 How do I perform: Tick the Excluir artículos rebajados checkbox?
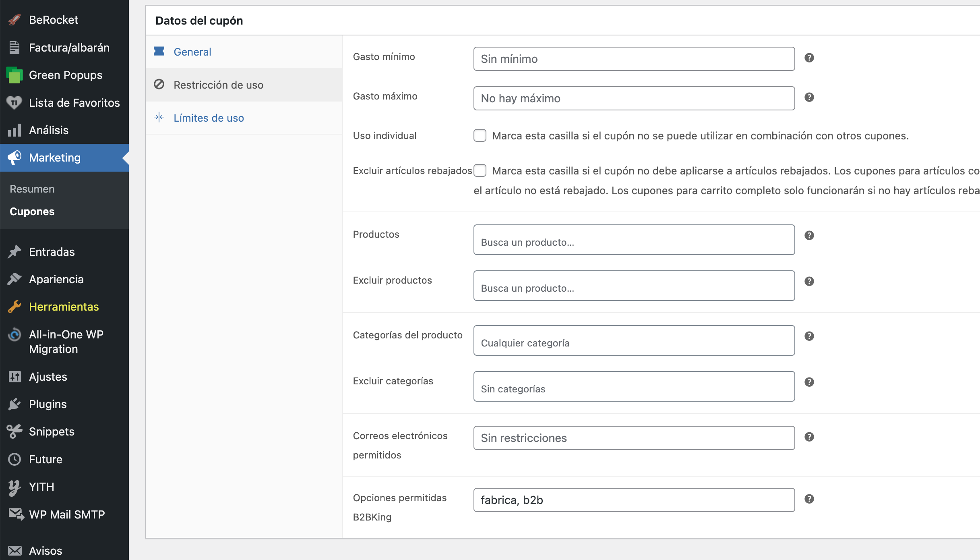point(480,170)
